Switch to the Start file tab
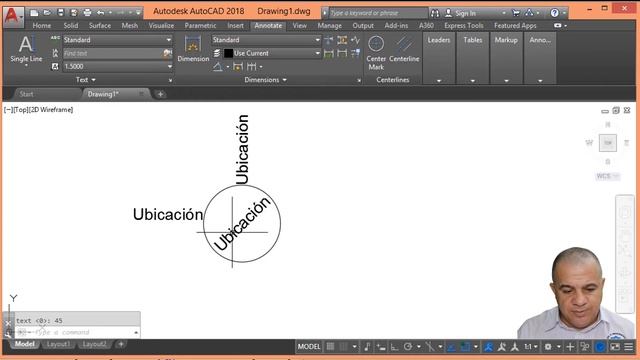 pos(27,94)
